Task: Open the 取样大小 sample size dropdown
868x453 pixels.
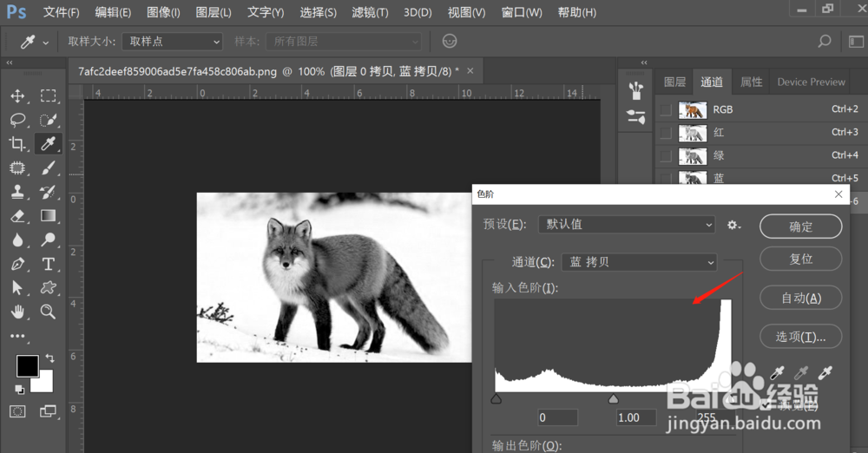Action: click(x=172, y=42)
